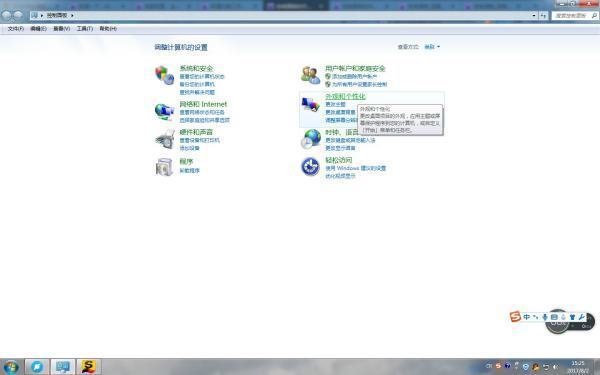Click the back navigation arrow button
The height and width of the screenshot is (375, 600).
pyautogui.click(x=7, y=15)
